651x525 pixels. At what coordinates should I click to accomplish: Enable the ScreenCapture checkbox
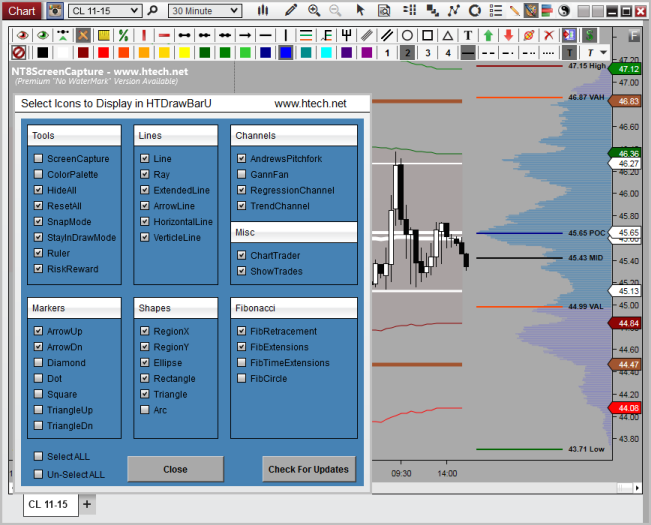click(38, 158)
